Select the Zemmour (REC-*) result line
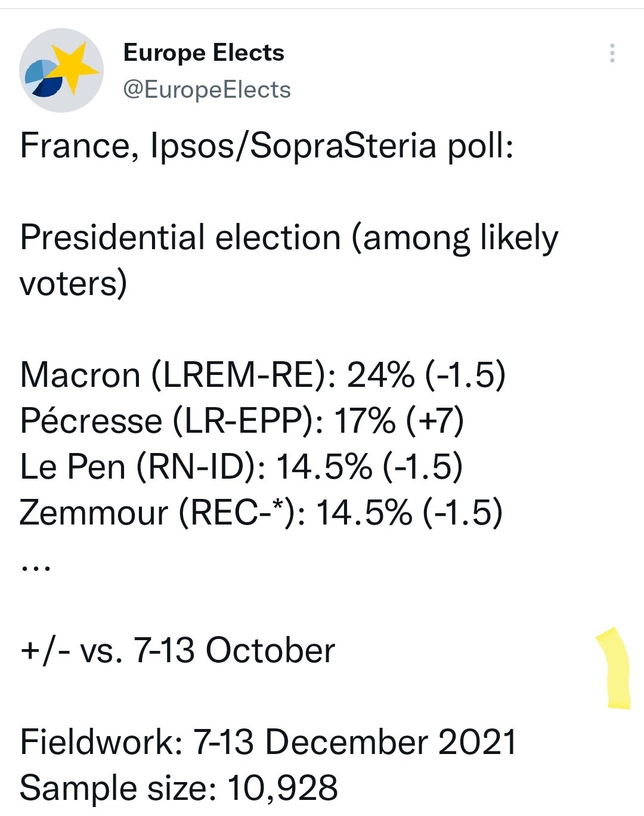Image resolution: width=644 pixels, height=816 pixels. pos(261,513)
